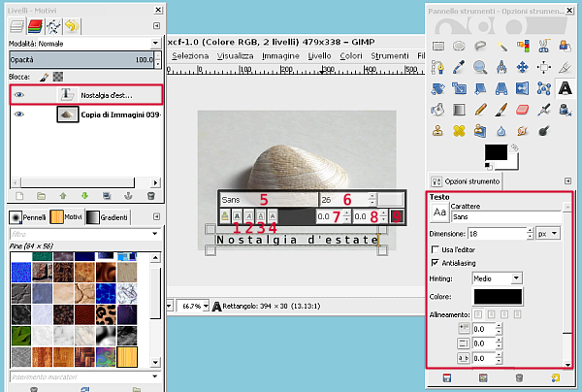
Task: Open the Colori menu
Action: pyautogui.click(x=350, y=56)
